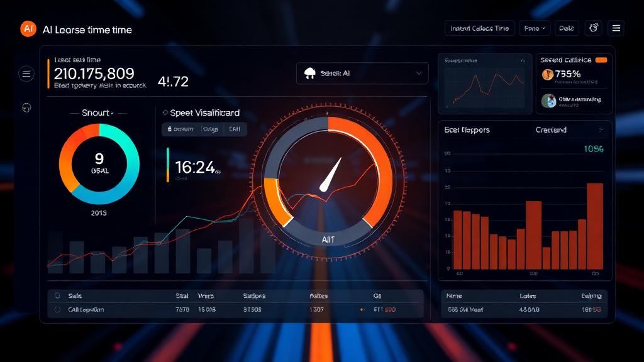The height and width of the screenshot is (362, 644).
Task: Open the Fone dropdown
Action: (x=535, y=28)
